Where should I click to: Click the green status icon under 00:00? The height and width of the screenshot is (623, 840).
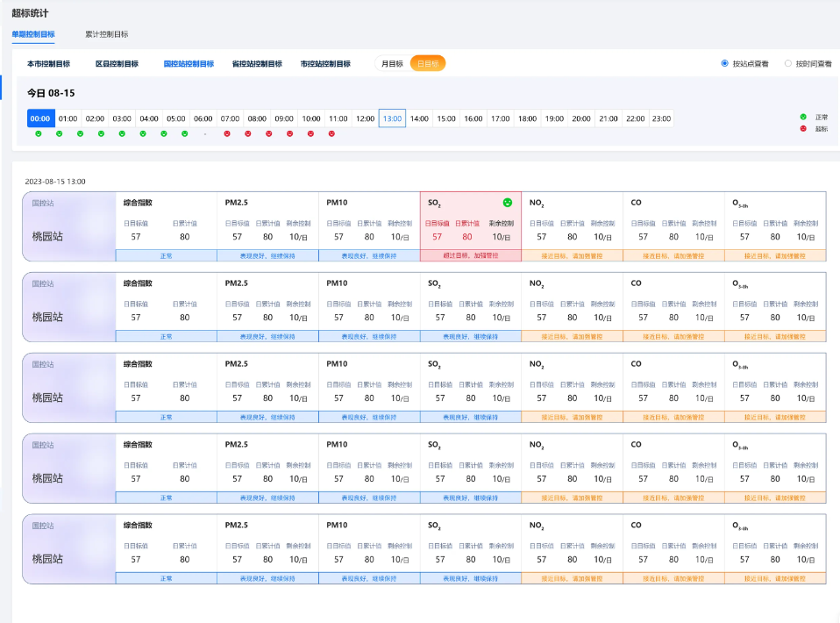click(38, 133)
